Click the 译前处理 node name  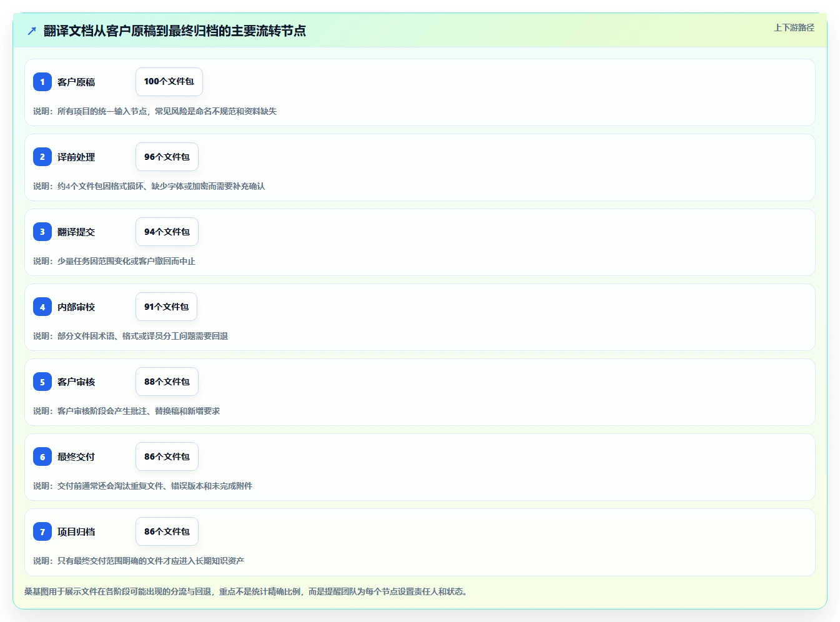point(76,157)
